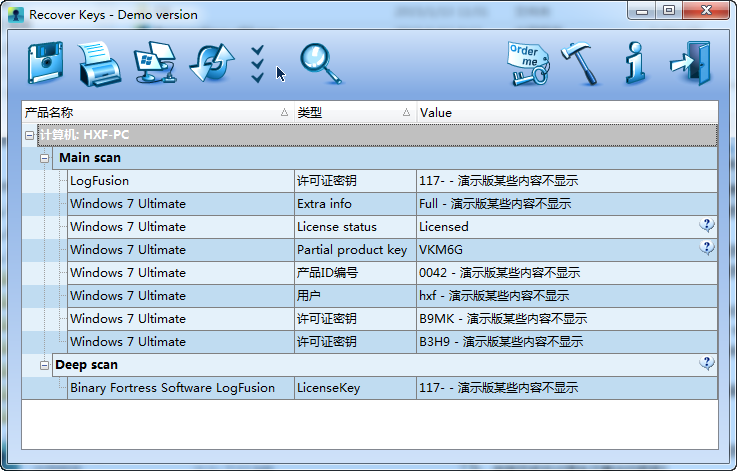Collapse the HXF-PC computer node

[29, 135]
